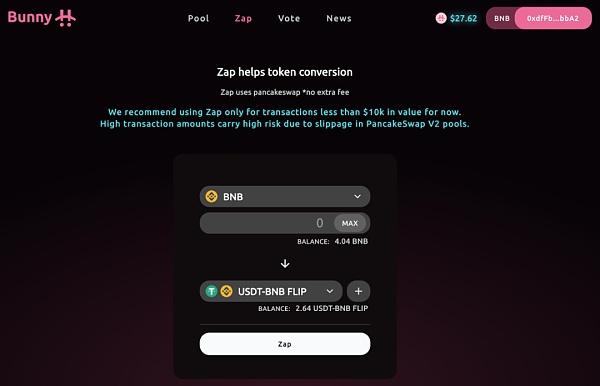Image resolution: width=600 pixels, height=386 pixels.
Task: Focus the BNB amount input field
Action: coord(267,223)
